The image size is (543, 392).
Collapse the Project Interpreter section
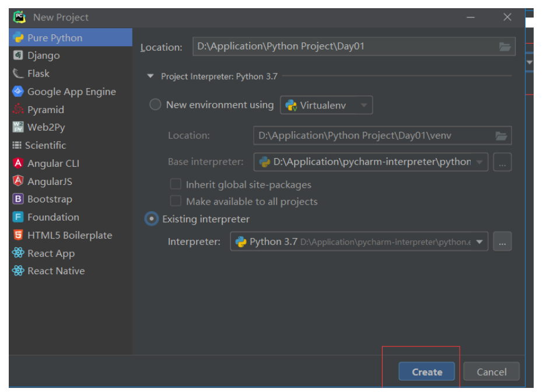click(x=150, y=76)
